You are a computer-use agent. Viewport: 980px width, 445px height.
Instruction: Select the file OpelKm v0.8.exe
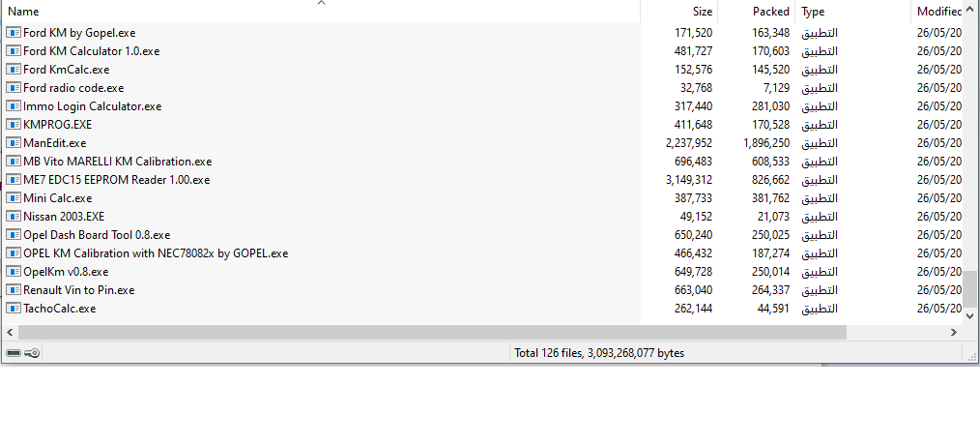(x=67, y=272)
